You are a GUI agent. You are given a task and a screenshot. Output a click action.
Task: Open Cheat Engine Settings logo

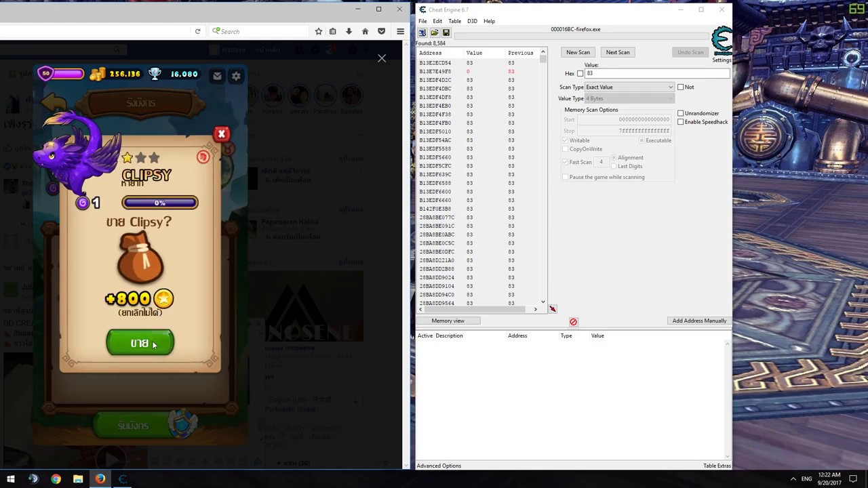pos(722,44)
